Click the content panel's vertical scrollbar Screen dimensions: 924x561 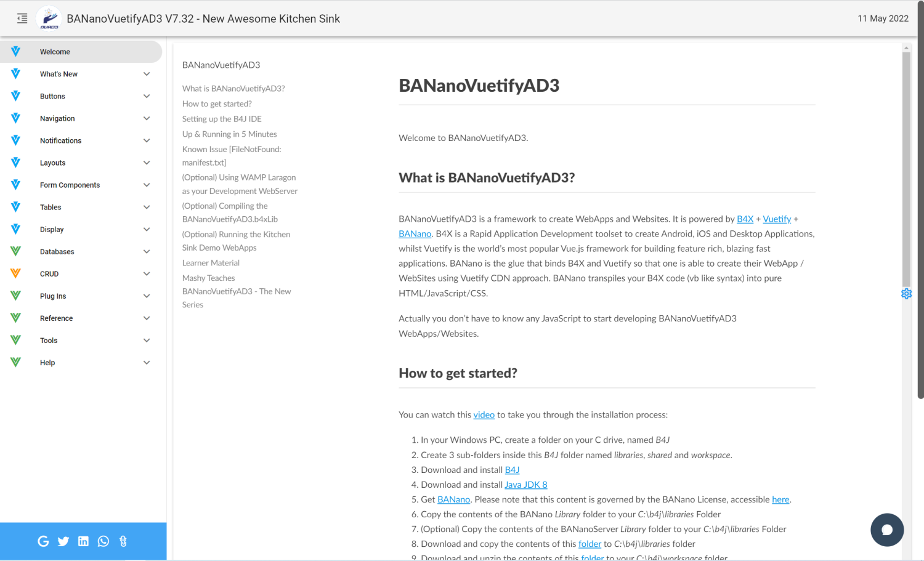pos(906,169)
